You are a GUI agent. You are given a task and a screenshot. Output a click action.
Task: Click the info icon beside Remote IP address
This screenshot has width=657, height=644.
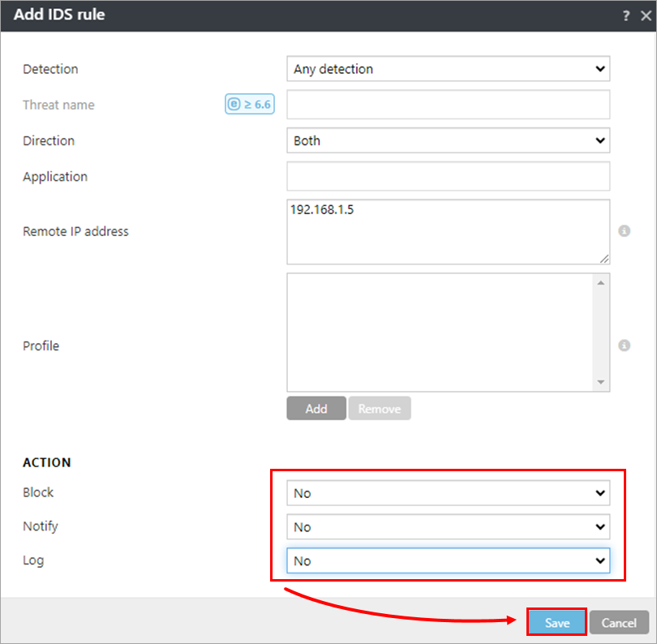tap(624, 230)
